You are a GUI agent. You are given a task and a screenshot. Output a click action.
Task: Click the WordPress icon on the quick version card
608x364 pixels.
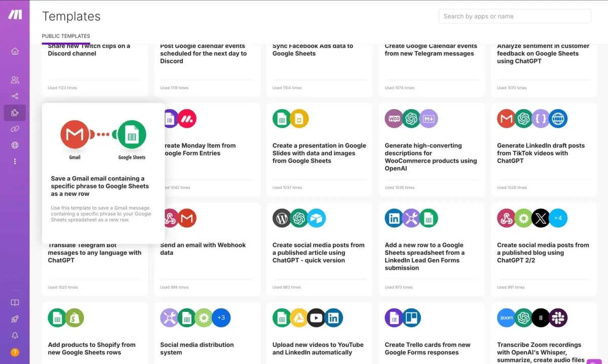point(282,218)
